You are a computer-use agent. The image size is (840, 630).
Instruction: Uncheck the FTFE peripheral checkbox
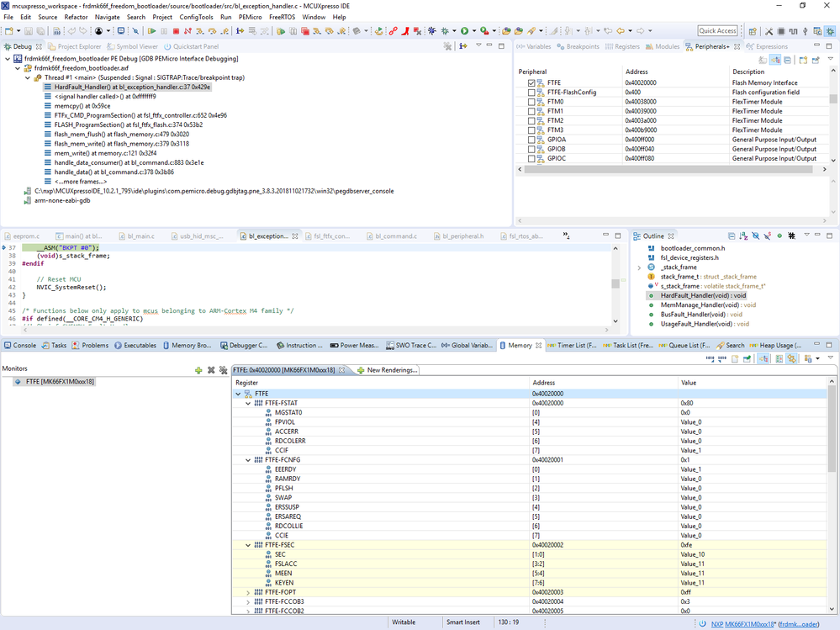(531, 83)
